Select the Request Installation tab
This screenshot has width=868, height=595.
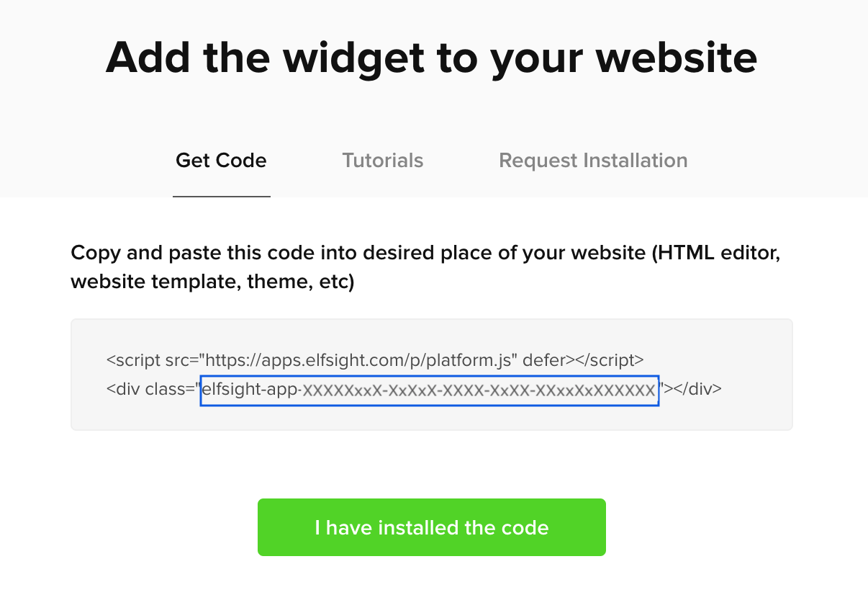click(593, 160)
